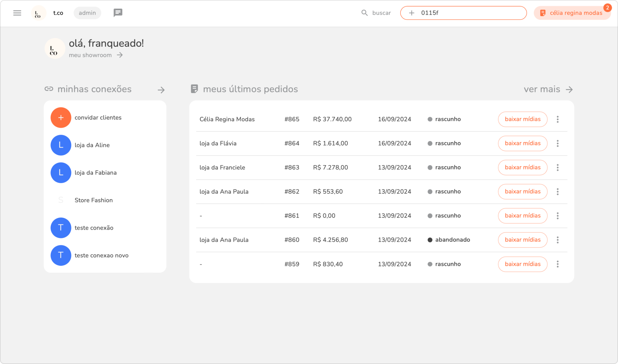Click the 0115f input field

pos(470,13)
